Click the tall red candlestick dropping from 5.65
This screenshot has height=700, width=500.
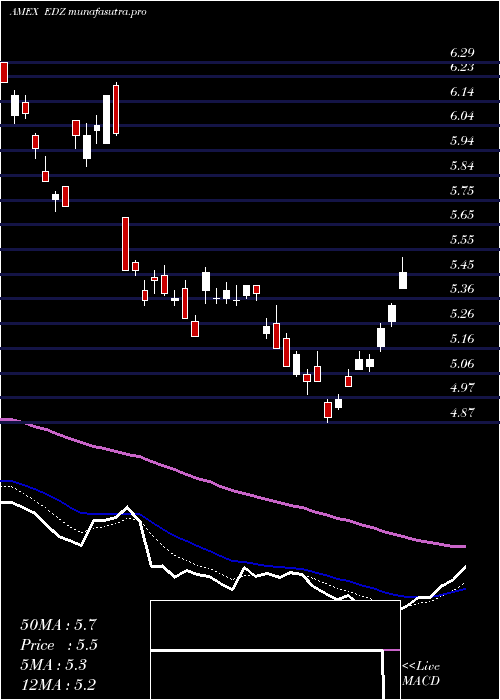(125, 244)
